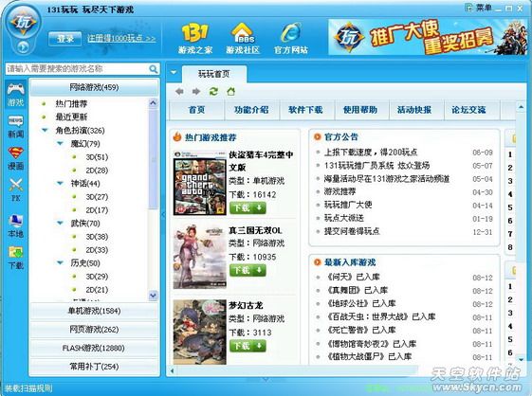Open 《百战天虫：世界大战》已入库 entry
The width and height of the screenshot is (532, 396).
point(380,316)
